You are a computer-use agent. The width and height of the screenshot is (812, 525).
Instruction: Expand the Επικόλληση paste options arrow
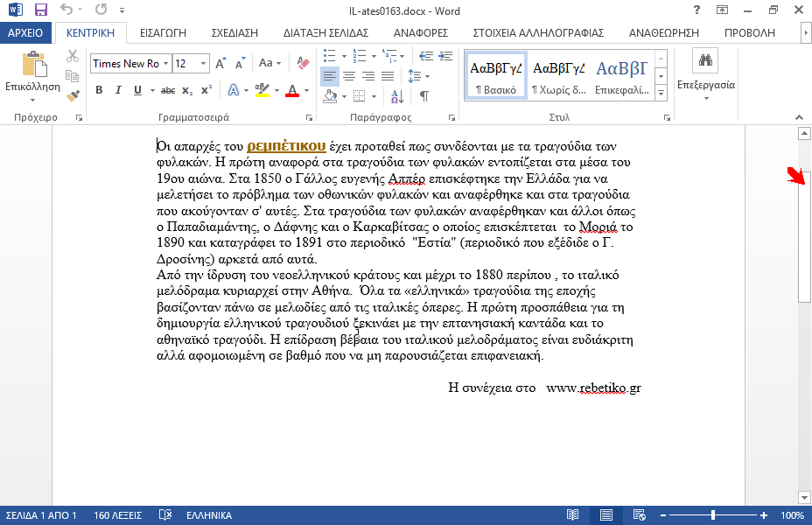[x=32, y=100]
